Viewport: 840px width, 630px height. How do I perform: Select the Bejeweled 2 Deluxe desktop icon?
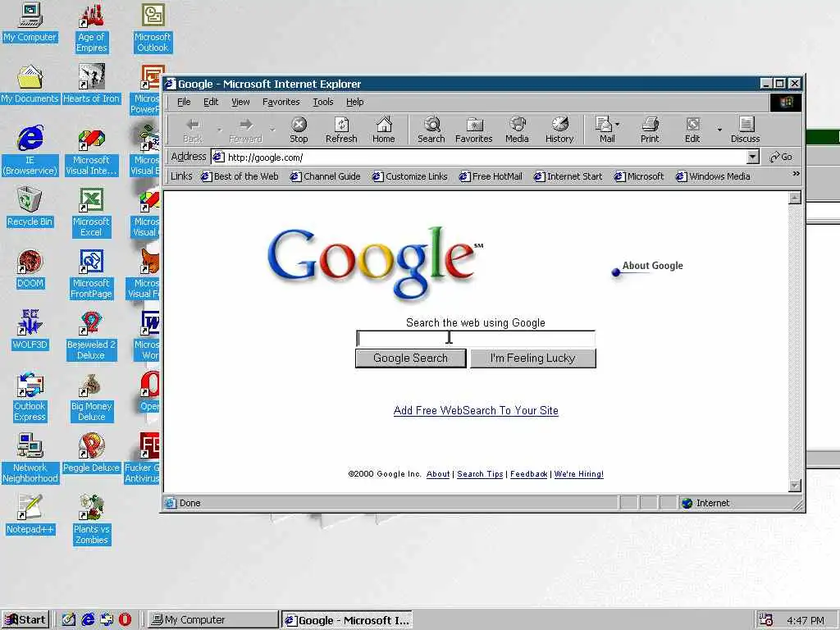[x=91, y=336]
